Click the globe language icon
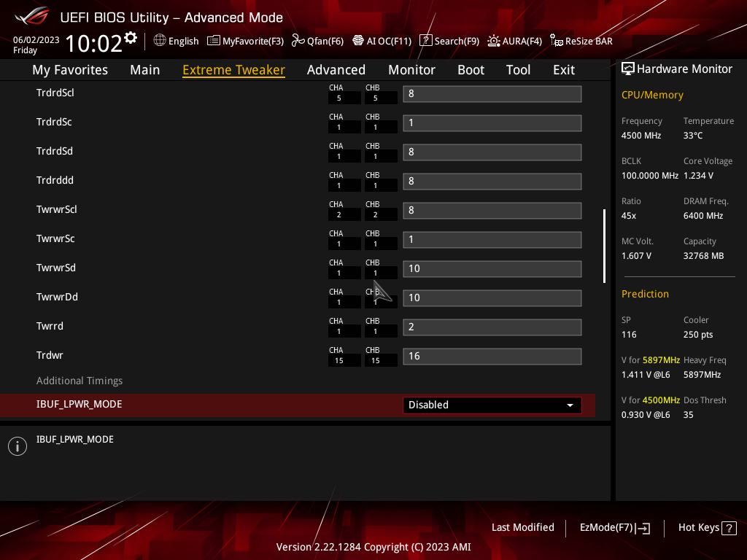 click(160, 41)
